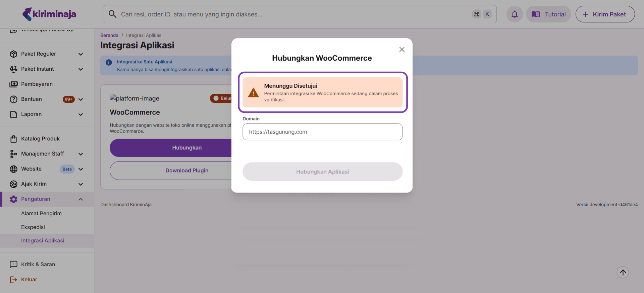This screenshot has height=293, width=644.
Task: Expand the Paket Reguler menu
Action: point(80,54)
